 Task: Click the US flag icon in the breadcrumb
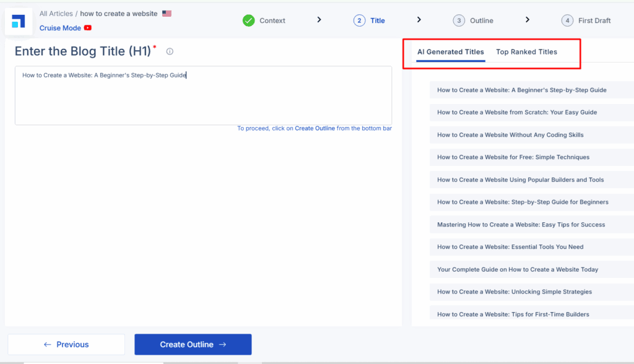pos(166,12)
